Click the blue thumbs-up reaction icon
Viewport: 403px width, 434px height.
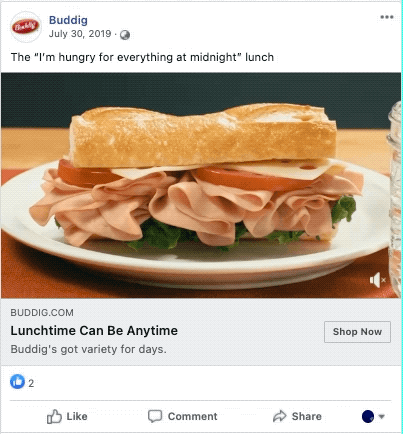coord(17,382)
